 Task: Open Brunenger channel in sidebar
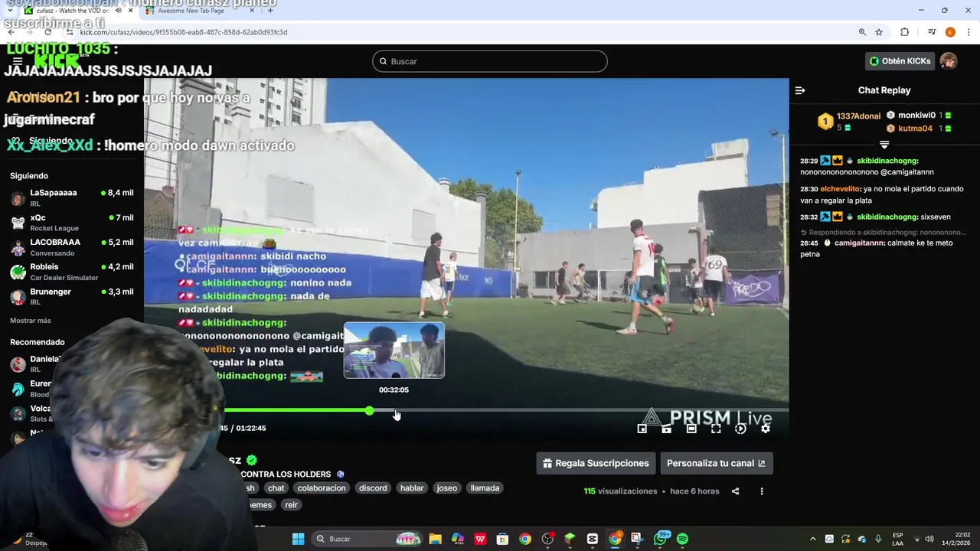coord(71,297)
